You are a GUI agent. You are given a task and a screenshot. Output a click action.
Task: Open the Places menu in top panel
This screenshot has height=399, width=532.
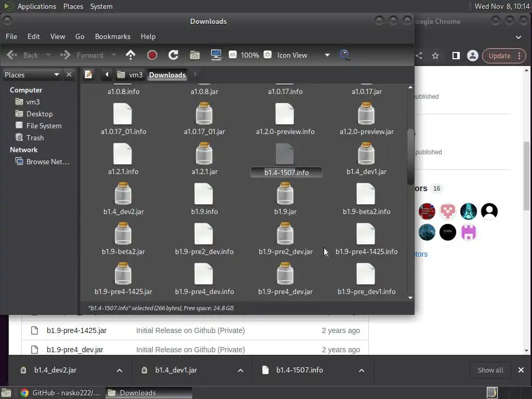pos(73,6)
